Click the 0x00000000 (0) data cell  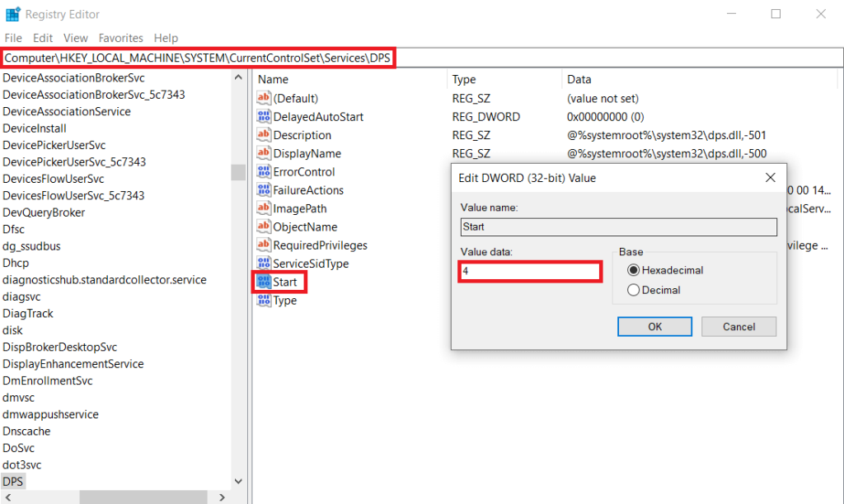point(606,117)
